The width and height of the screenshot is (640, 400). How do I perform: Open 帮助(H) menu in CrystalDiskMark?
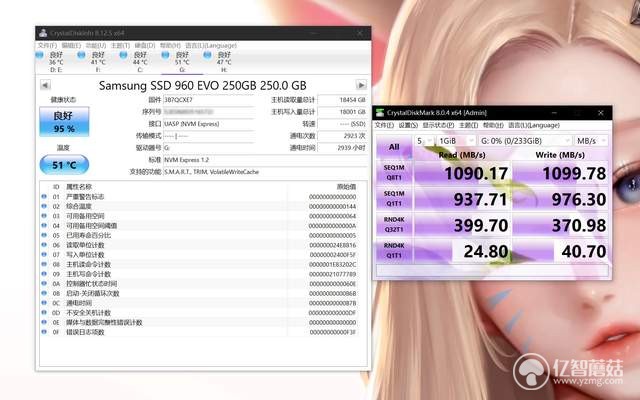coord(493,125)
